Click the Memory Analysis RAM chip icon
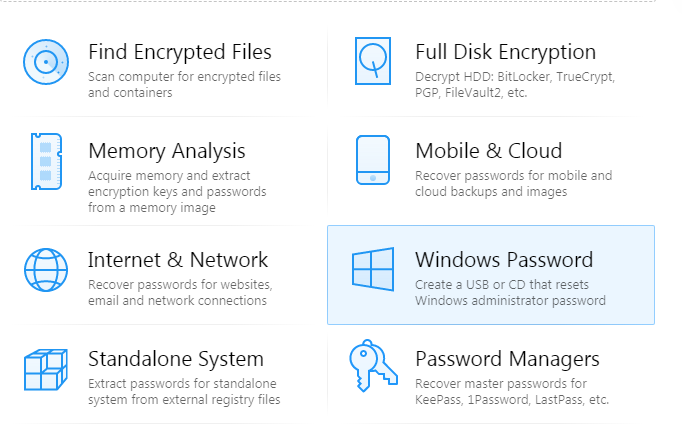The height and width of the screenshot is (436, 682). click(x=45, y=160)
